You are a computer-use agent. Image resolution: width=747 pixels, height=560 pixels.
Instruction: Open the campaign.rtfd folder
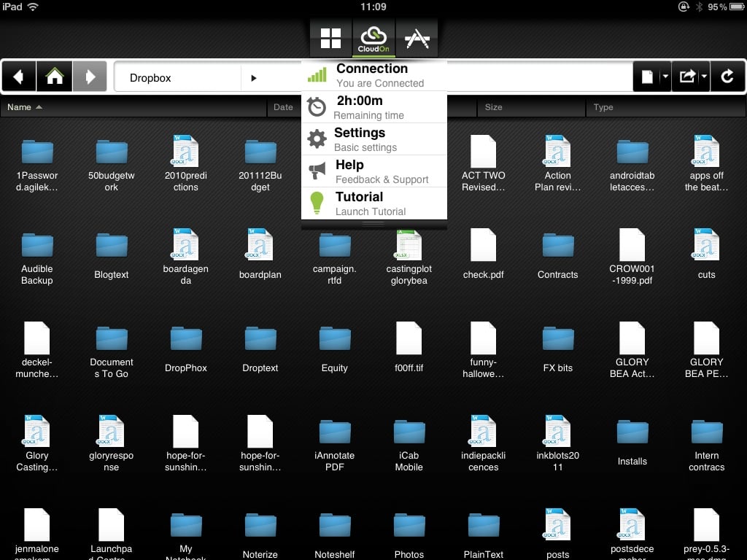pos(334,257)
